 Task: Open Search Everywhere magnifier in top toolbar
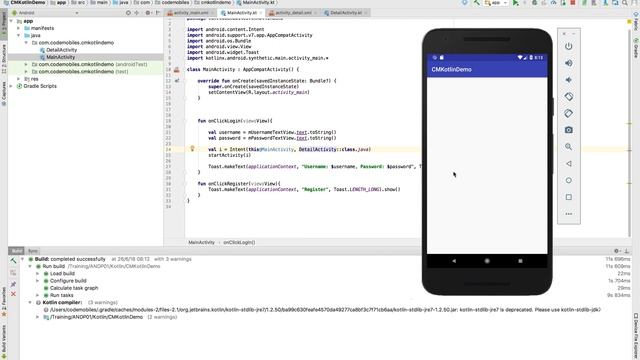pyautogui.click(x=625, y=3)
